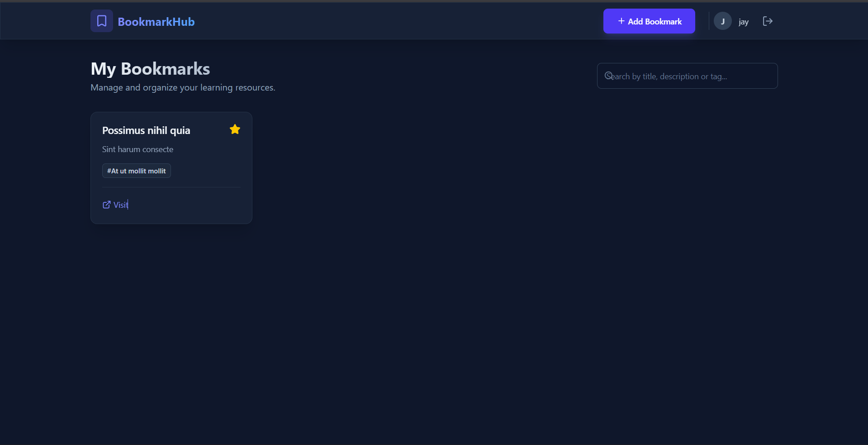This screenshot has height=445, width=868.
Task: Focus the search by title input field
Action: (692, 76)
